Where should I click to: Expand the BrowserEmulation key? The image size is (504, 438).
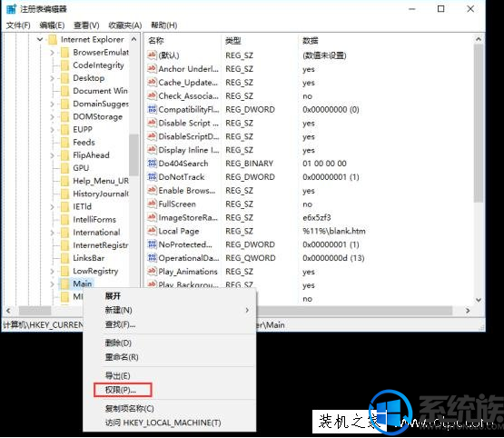coord(53,53)
